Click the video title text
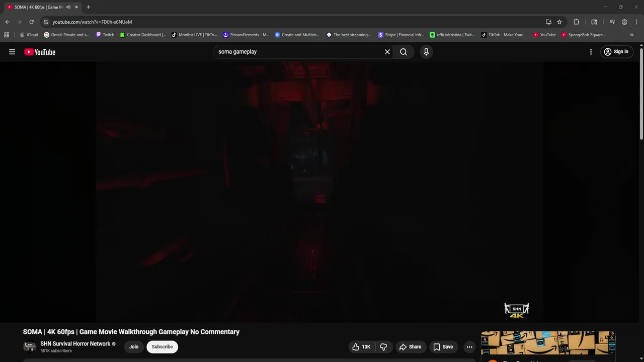The image size is (644, 362). point(131,332)
